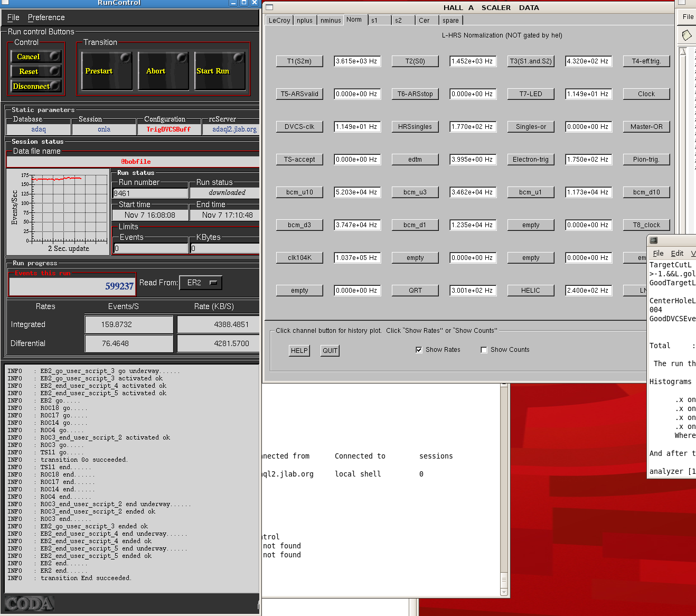Click the bcm_d1 channel button

pyautogui.click(x=415, y=225)
